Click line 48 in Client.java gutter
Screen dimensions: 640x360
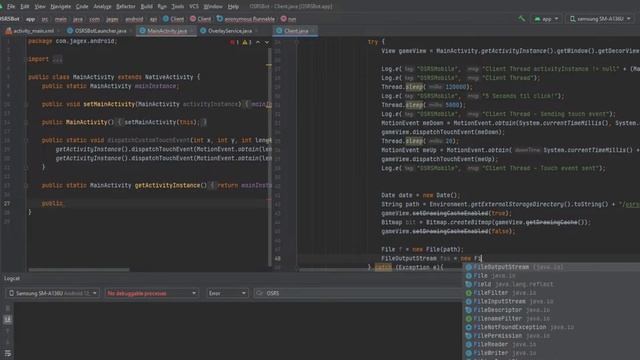point(278,258)
